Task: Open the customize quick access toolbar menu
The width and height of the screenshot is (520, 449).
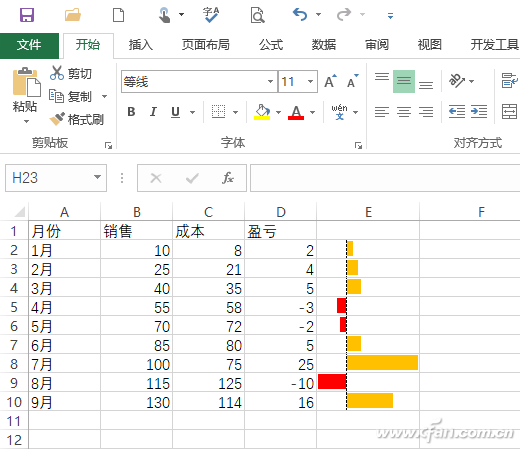Action: (390, 16)
